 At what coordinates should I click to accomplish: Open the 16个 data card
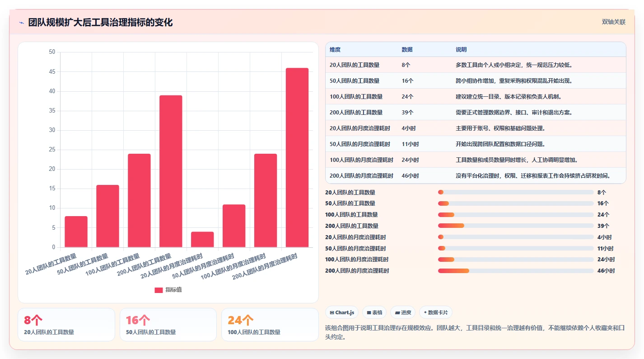(168, 325)
